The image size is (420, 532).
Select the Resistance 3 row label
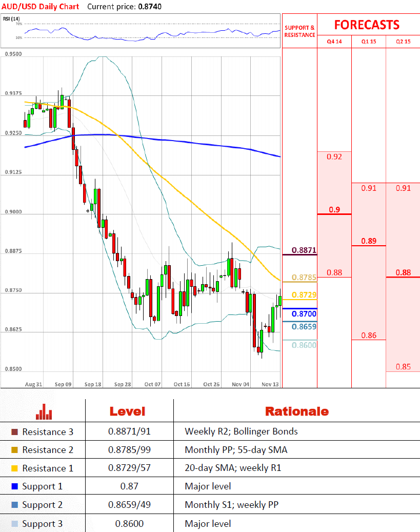[x=48, y=432]
